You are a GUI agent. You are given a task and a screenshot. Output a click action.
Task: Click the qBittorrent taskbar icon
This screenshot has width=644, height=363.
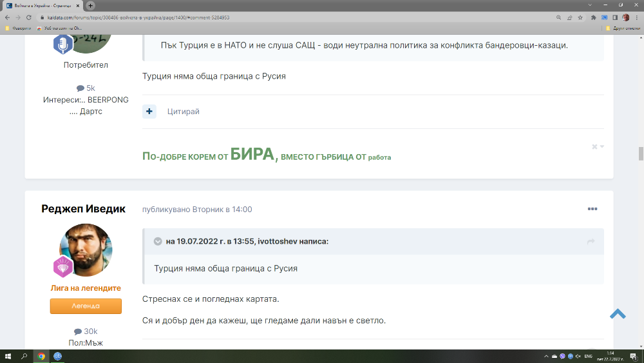[x=58, y=356]
